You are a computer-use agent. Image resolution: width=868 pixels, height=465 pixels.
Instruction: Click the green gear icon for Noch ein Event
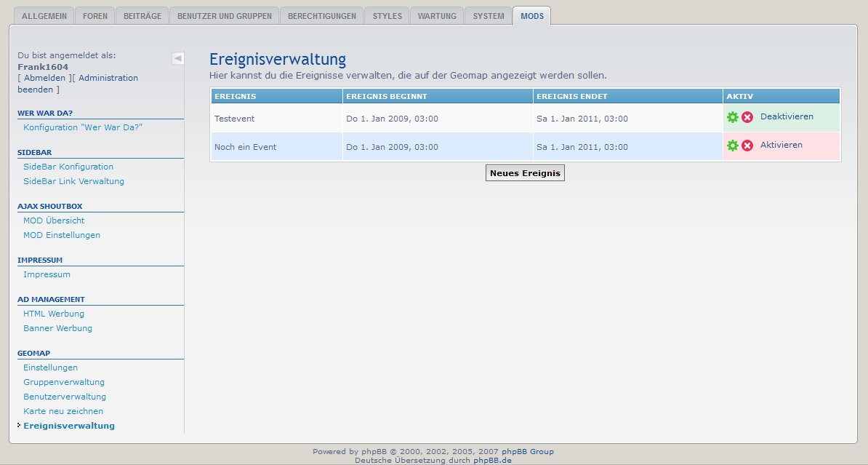[x=732, y=146]
